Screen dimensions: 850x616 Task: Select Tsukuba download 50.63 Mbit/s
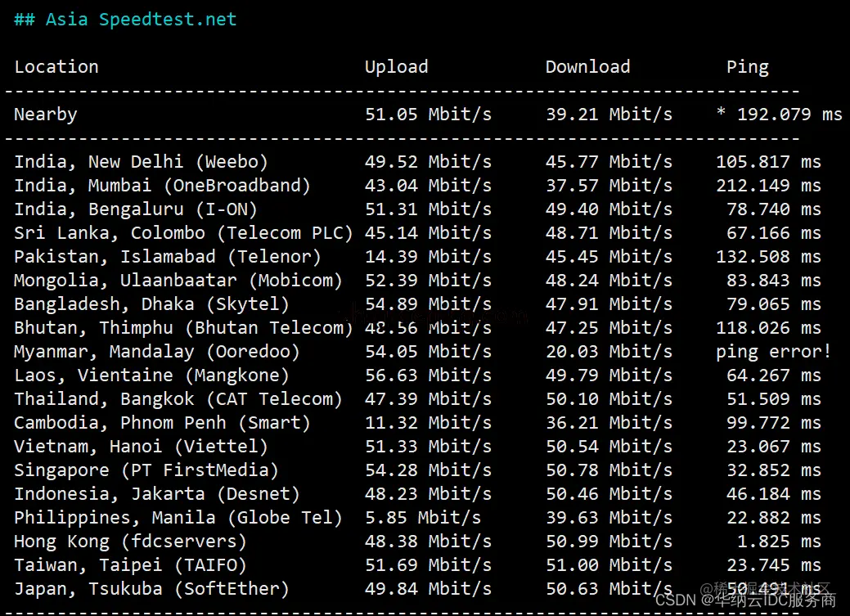point(609,589)
